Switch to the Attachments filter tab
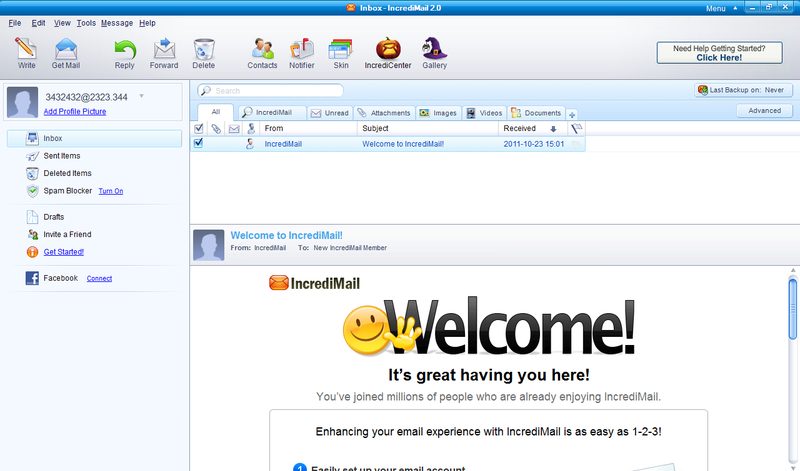 coord(384,113)
